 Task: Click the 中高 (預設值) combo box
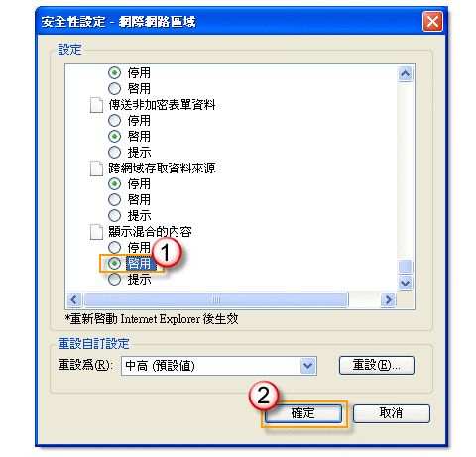219,366
